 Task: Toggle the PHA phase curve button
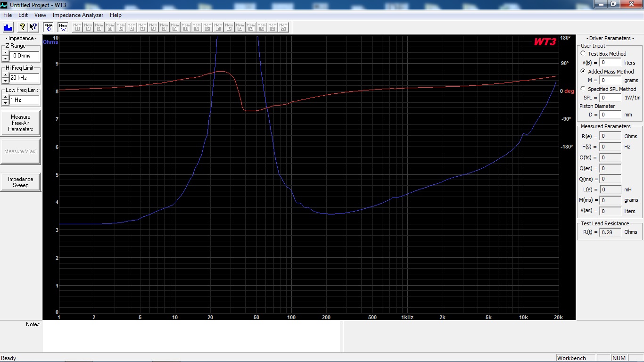click(49, 27)
